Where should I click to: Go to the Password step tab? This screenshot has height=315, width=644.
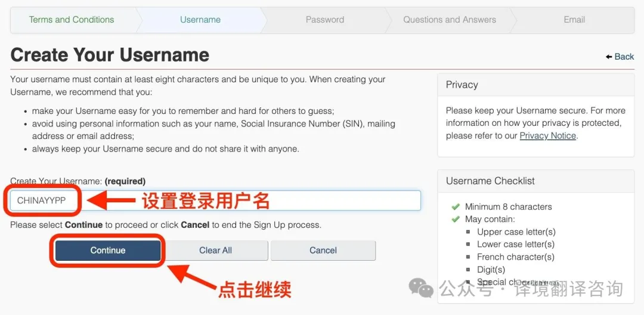[325, 20]
